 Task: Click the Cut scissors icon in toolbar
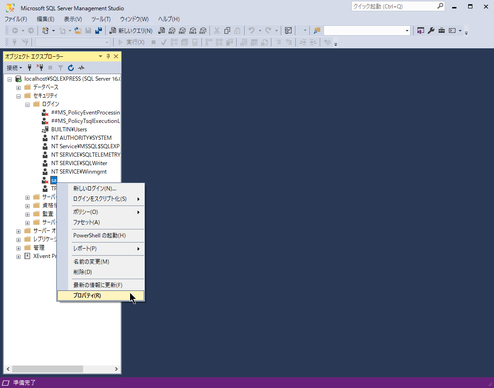217,31
